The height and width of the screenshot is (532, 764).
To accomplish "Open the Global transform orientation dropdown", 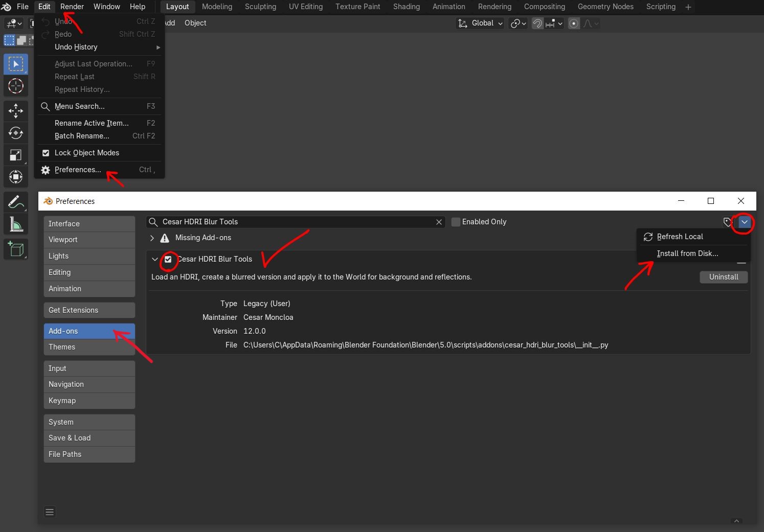I will click(x=480, y=24).
